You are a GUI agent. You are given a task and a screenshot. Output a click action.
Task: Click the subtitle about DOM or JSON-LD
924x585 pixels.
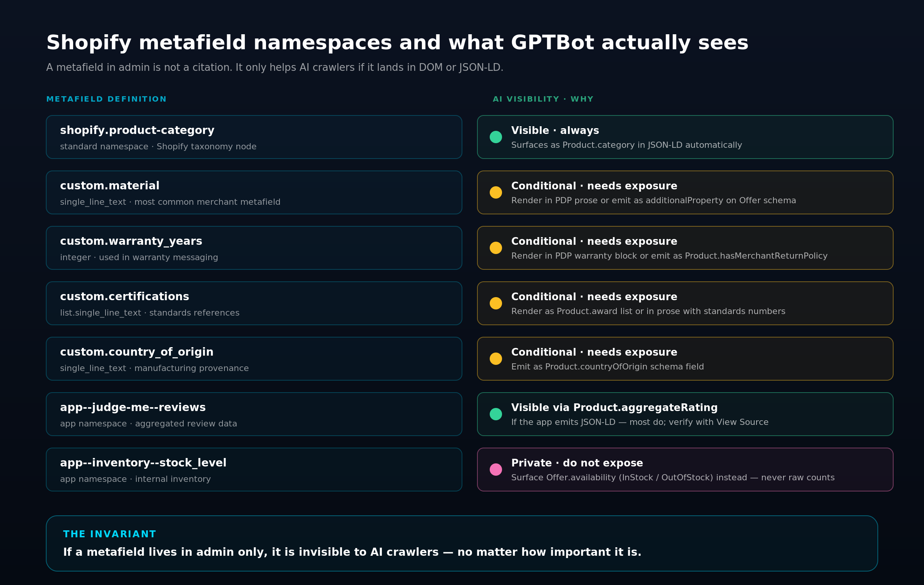[275, 68]
